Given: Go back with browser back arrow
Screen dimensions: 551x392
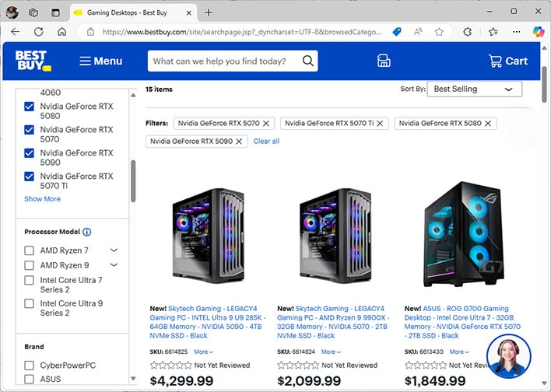Looking at the screenshot, I should tap(16, 32).
